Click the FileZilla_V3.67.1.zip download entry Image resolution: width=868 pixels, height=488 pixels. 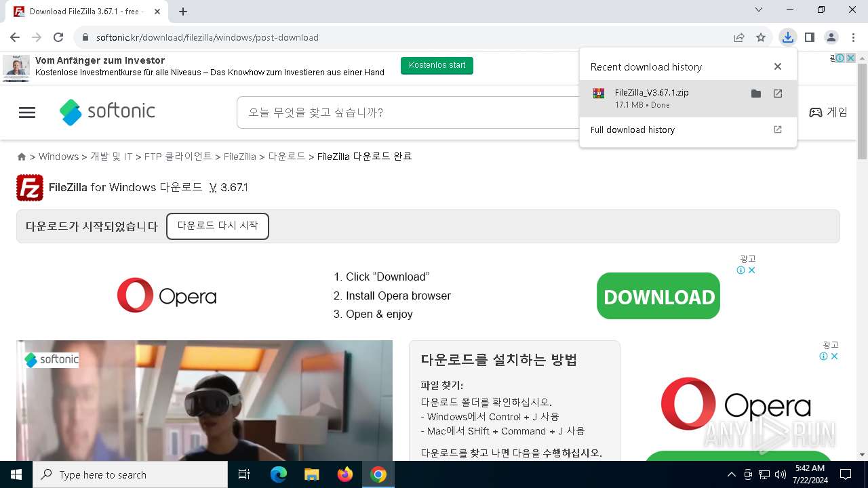(688, 98)
